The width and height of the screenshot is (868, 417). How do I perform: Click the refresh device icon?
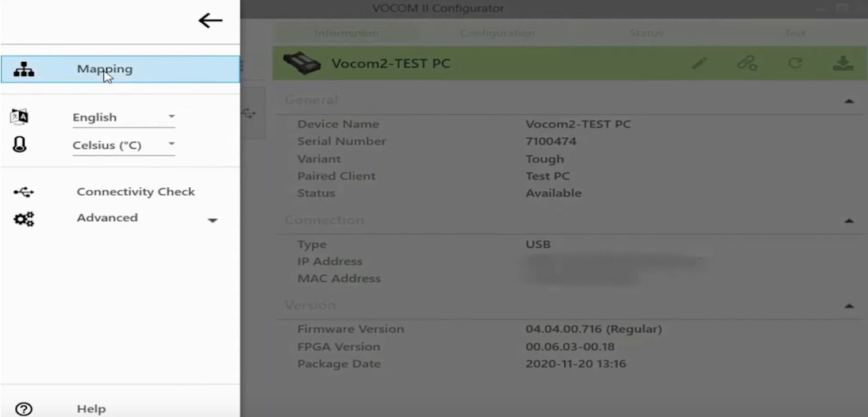(x=796, y=63)
